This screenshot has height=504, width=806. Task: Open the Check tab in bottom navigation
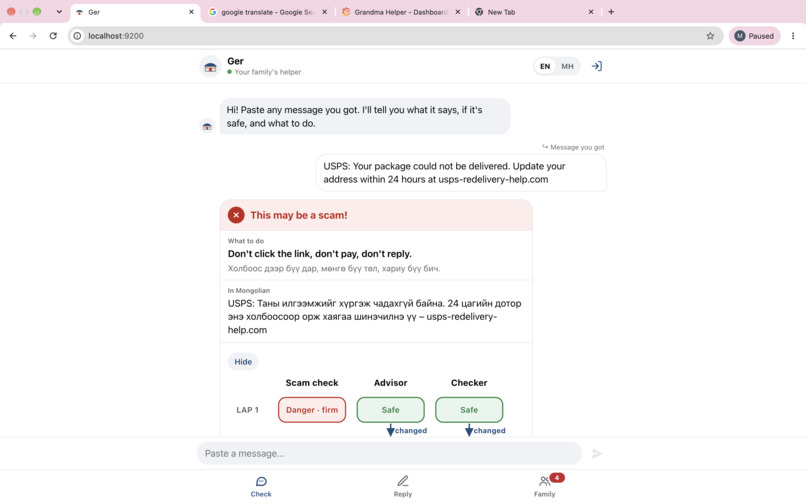pyautogui.click(x=261, y=487)
